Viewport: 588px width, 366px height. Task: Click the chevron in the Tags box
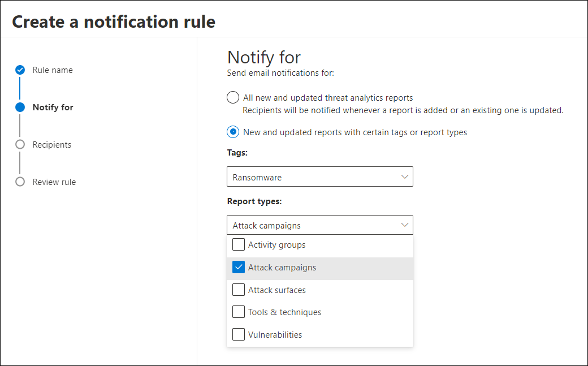point(405,177)
